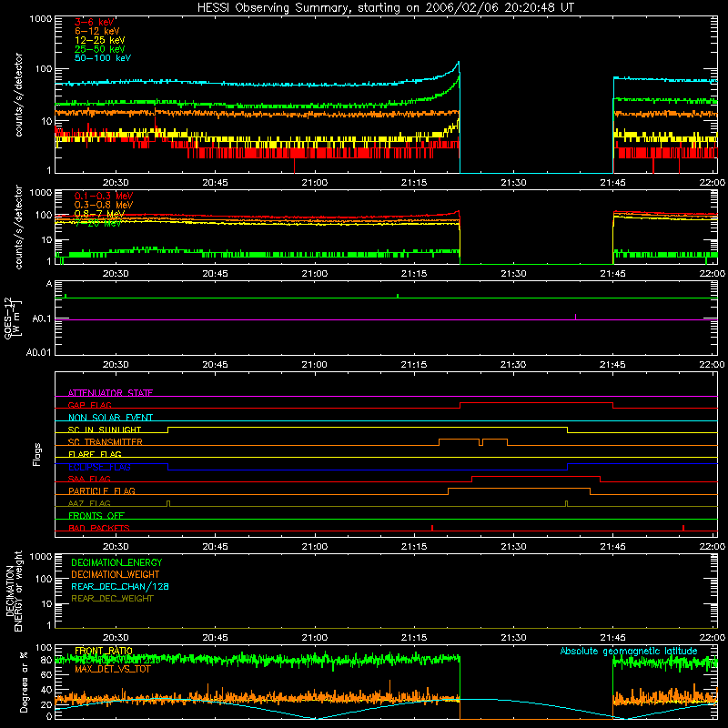
Task: Select the NON_SOLAR_EVENT flag label
Action: point(110,418)
